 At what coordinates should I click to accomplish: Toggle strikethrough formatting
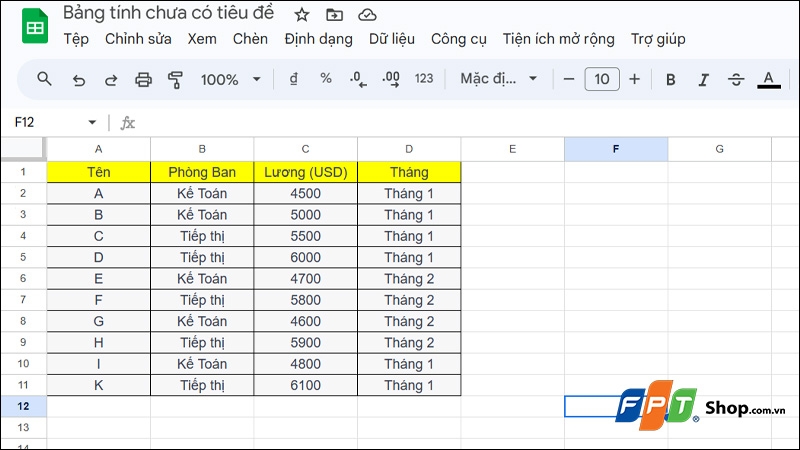coord(736,80)
